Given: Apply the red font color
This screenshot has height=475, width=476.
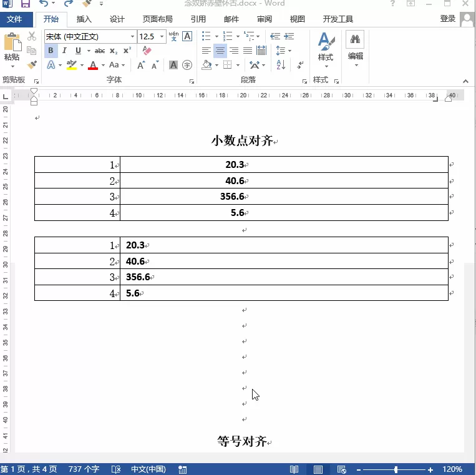Looking at the screenshot, I should [93, 65].
